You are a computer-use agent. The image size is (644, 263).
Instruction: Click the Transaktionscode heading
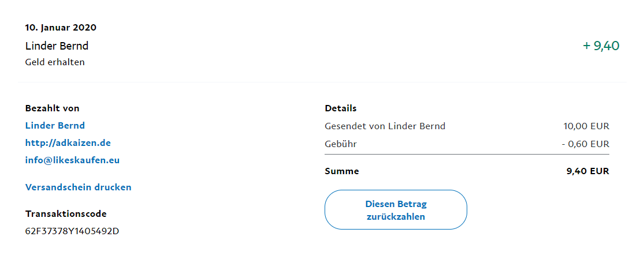pyautogui.click(x=66, y=214)
